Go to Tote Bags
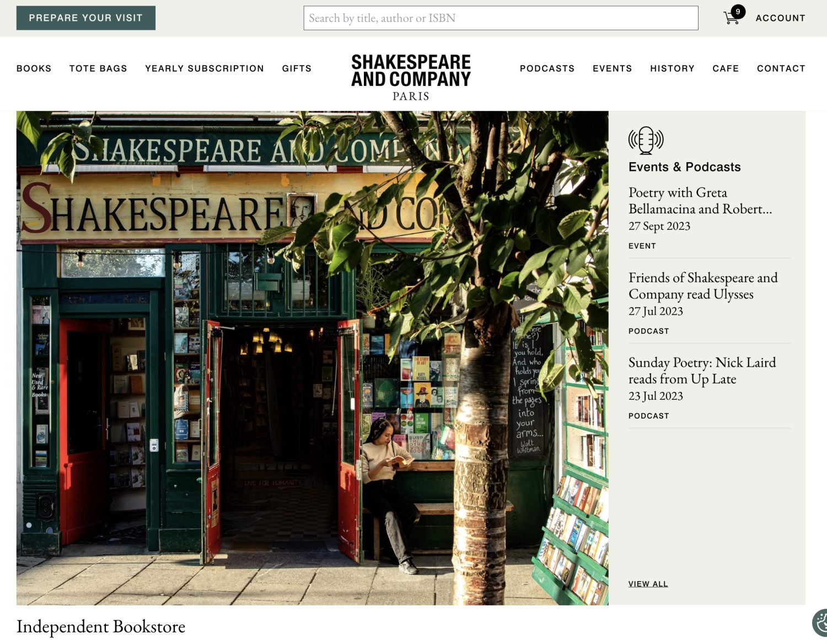 [98, 68]
